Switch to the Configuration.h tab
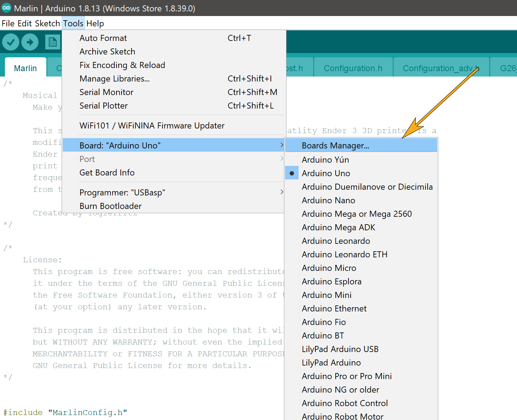The height and width of the screenshot is (420, 517). pyautogui.click(x=353, y=68)
